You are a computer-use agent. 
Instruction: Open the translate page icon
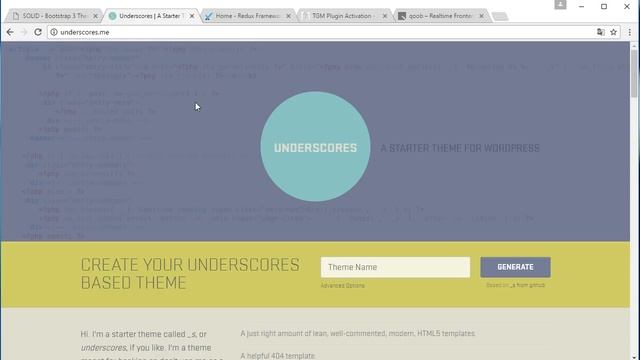point(600,32)
